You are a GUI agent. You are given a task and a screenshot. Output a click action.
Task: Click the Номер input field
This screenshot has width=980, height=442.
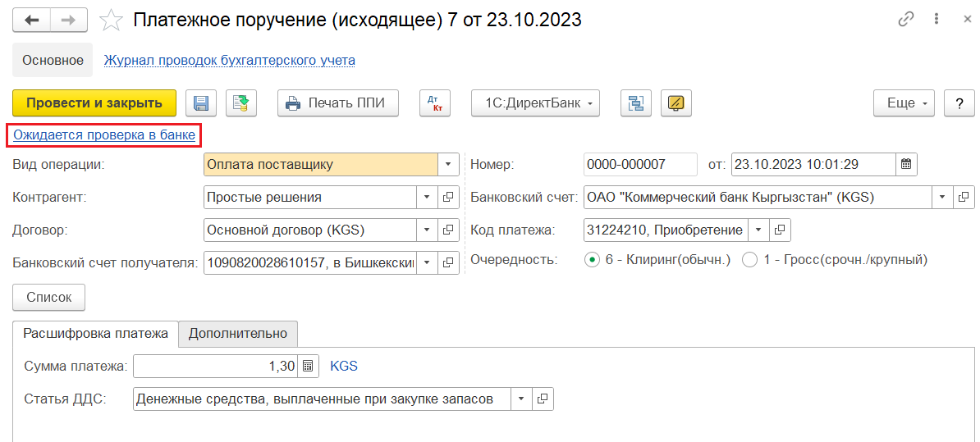pos(639,164)
